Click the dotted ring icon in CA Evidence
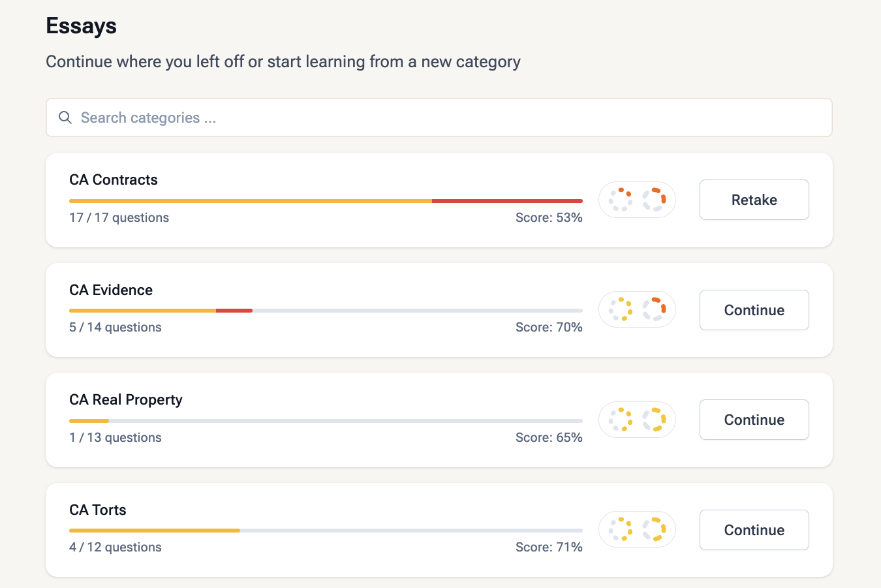The image size is (881, 588). (x=621, y=309)
